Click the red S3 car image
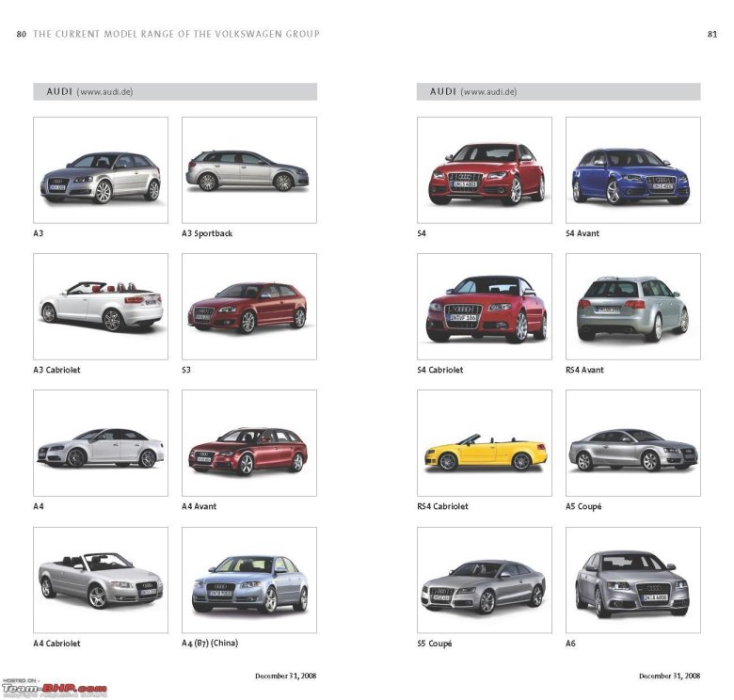734x700 pixels. 248,307
